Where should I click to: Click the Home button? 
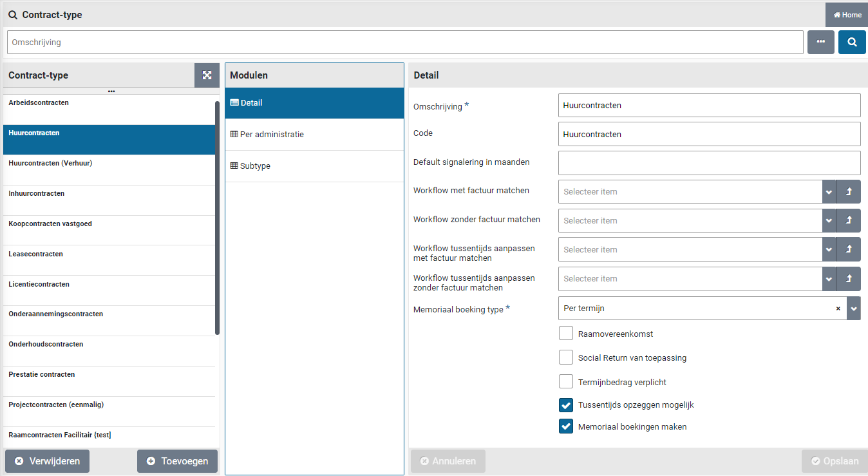click(x=847, y=15)
